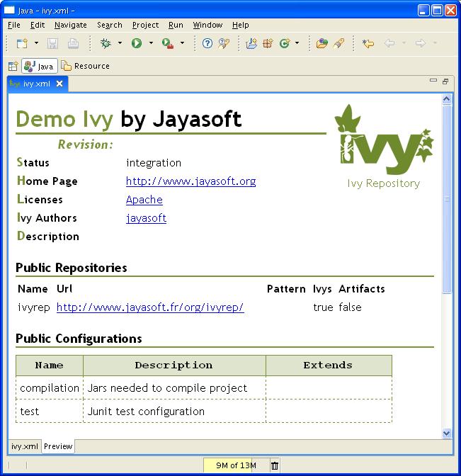Switch to the ivy.xml source tab
Image resolution: width=461 pixels, height=476 pixels.
(x=24, y=446)
